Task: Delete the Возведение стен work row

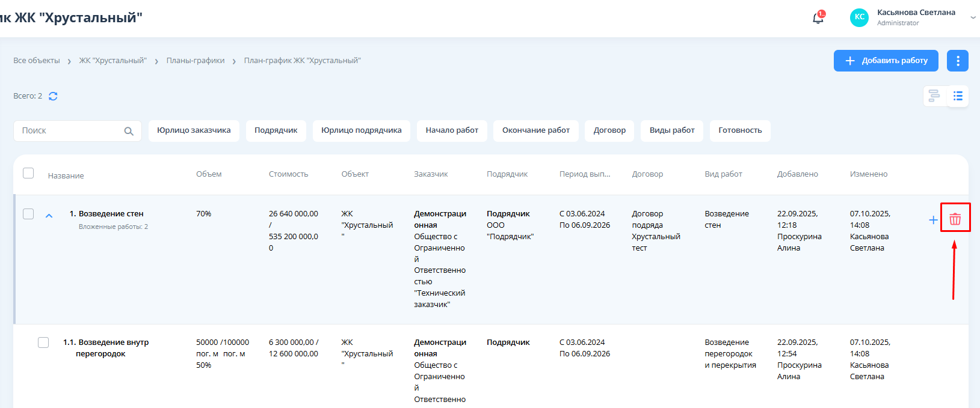Action: click(x=955, y=219)
